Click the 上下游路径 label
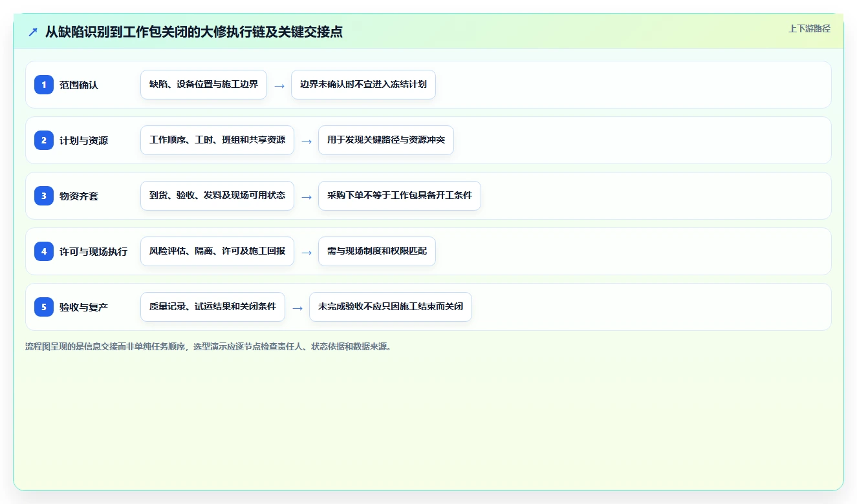This screenshot has height=504, width=857. coord(809,28)
